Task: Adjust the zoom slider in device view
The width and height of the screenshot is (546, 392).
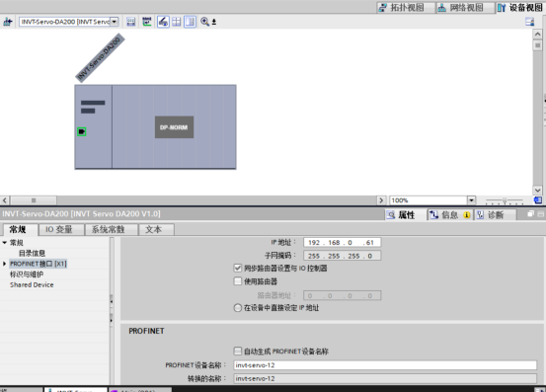Action: coord(505,200)
